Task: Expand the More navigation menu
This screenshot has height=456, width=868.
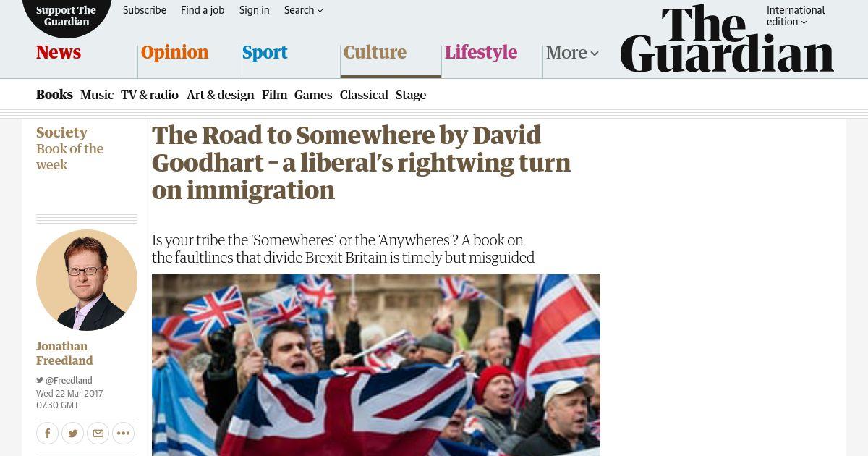Action: click(x=572, y=53)
